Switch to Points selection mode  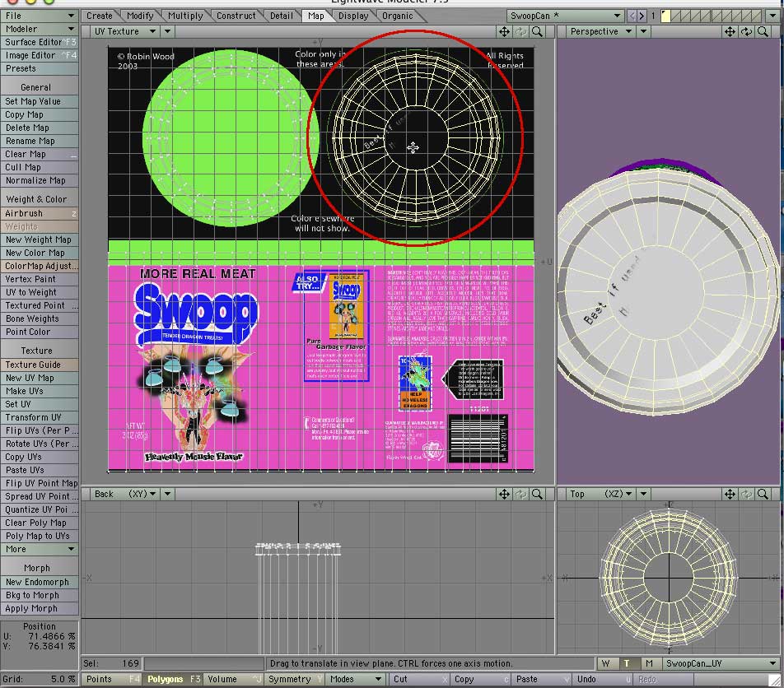(111, 680)
